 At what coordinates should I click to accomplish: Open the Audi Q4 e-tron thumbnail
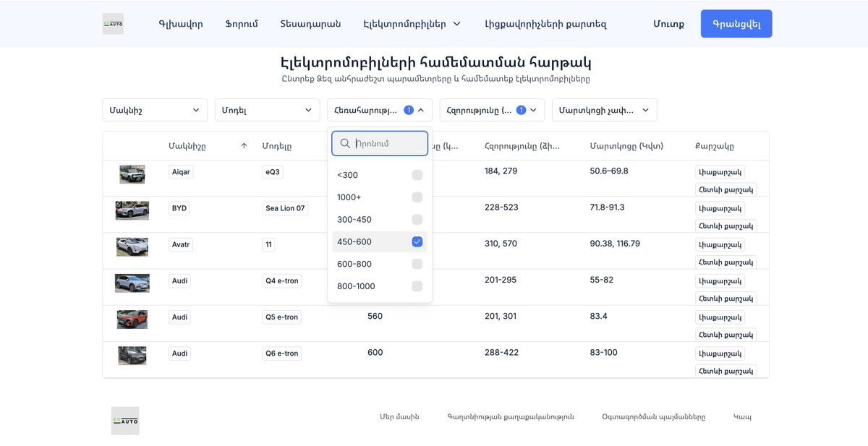tap(132, 283)
